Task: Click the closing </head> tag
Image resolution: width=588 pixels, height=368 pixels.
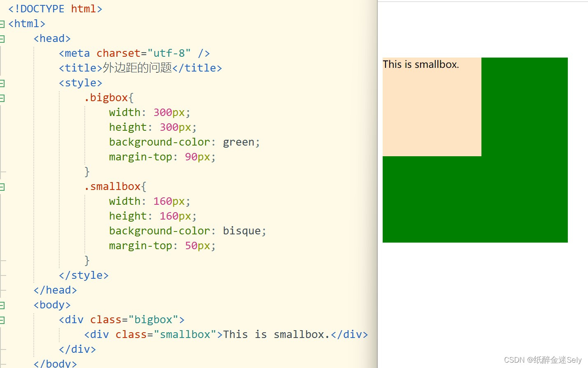Action: click(x=55, y=290)
